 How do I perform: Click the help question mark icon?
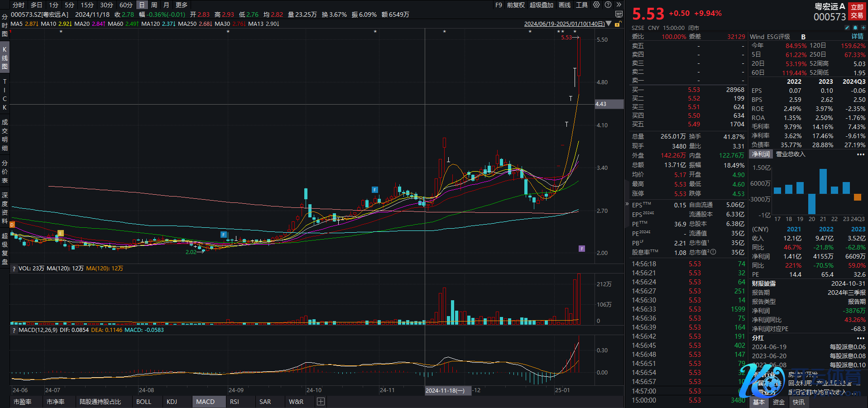(608, 5)
